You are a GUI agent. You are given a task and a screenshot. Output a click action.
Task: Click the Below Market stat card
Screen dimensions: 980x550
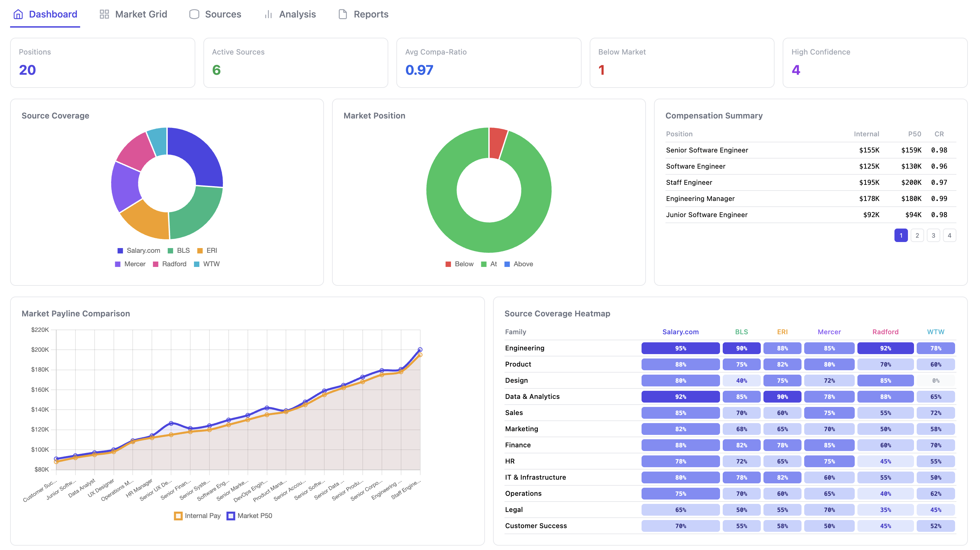[x=682, y=63]
